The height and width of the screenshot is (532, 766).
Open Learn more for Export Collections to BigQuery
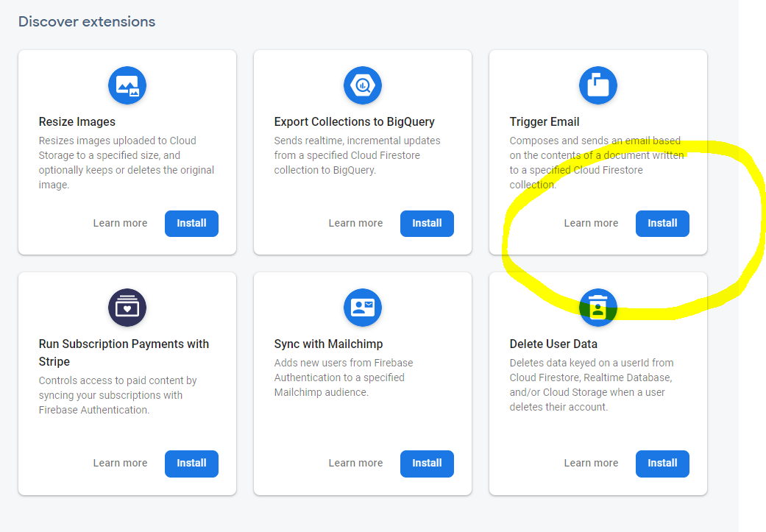pyautogui.click(x=355, y=224)
